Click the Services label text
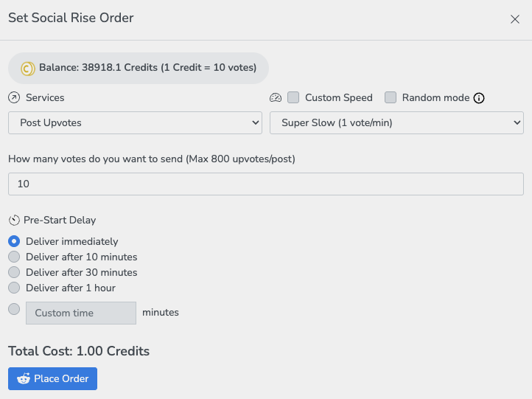The image size is (532, 399). pyautogui.click(x=45, y=98)
